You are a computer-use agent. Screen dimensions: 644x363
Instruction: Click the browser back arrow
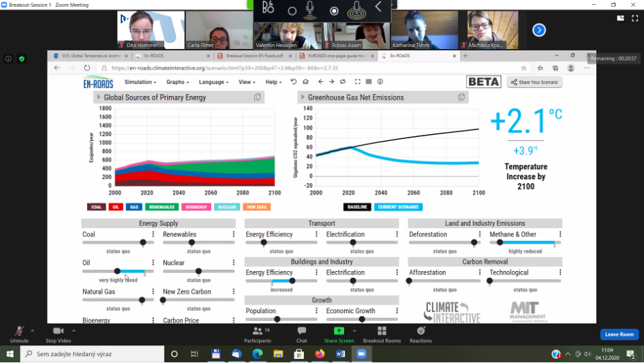[57, 67]
